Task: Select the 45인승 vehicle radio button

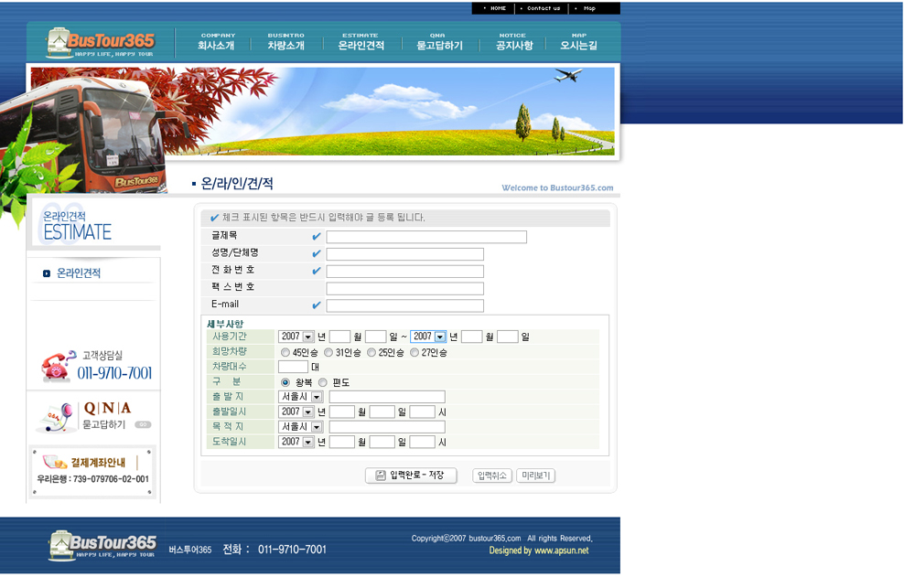Action: [x=285, y=352]
